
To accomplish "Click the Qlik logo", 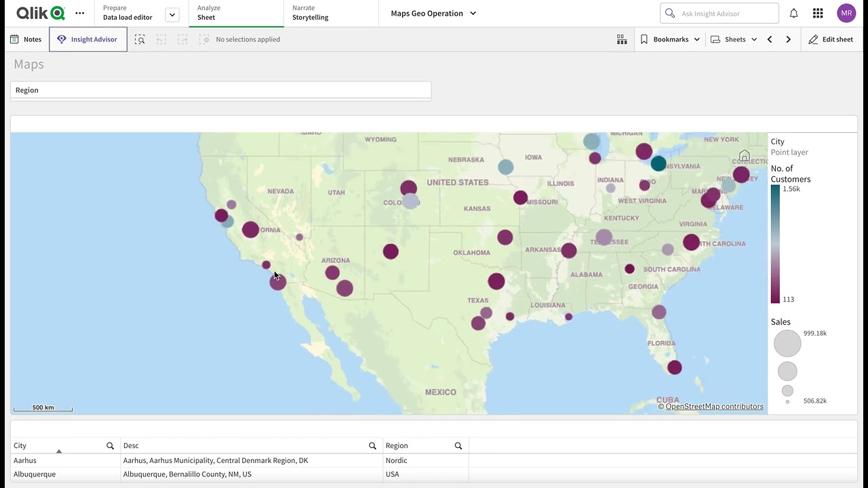I will point(41,13).
